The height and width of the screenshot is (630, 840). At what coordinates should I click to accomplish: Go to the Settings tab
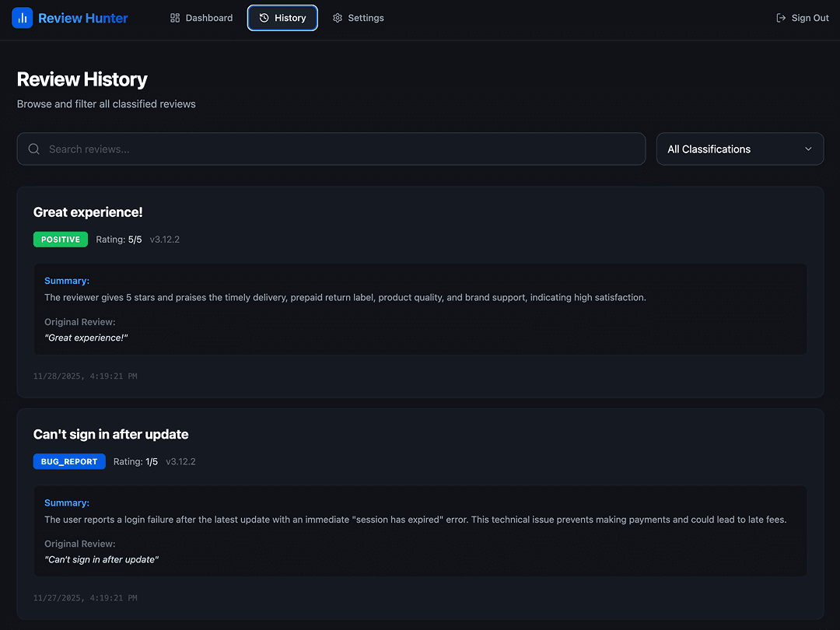(359, 18)
